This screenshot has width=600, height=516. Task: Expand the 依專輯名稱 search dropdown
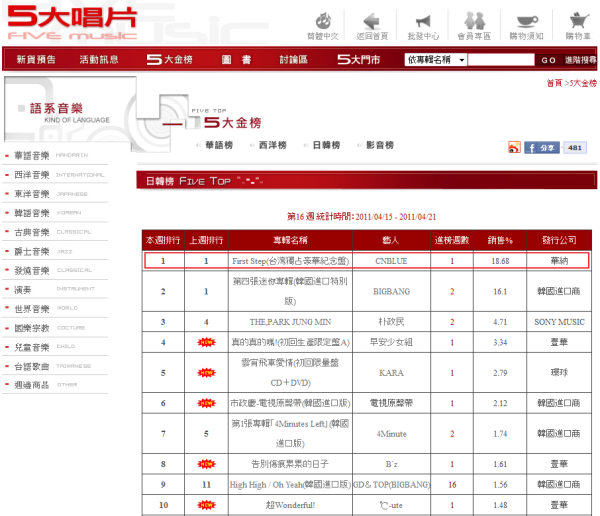pyautogui.click(x=436, y=60)
